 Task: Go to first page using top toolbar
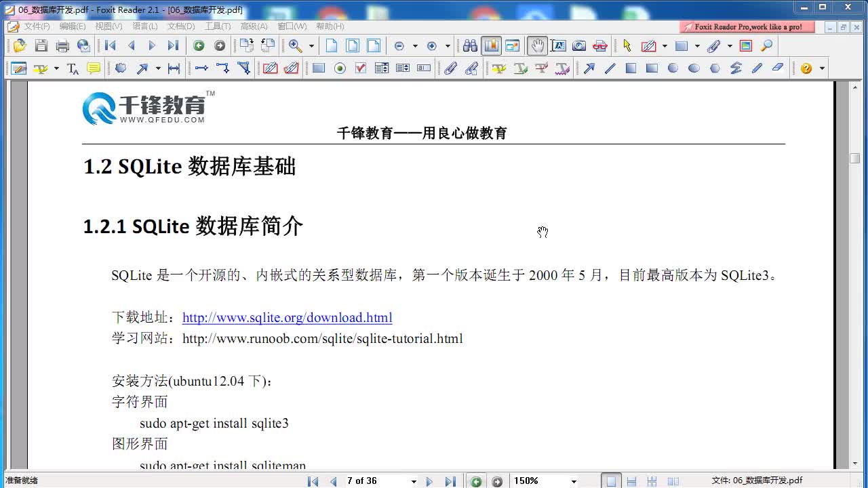[x=111, y=46]
